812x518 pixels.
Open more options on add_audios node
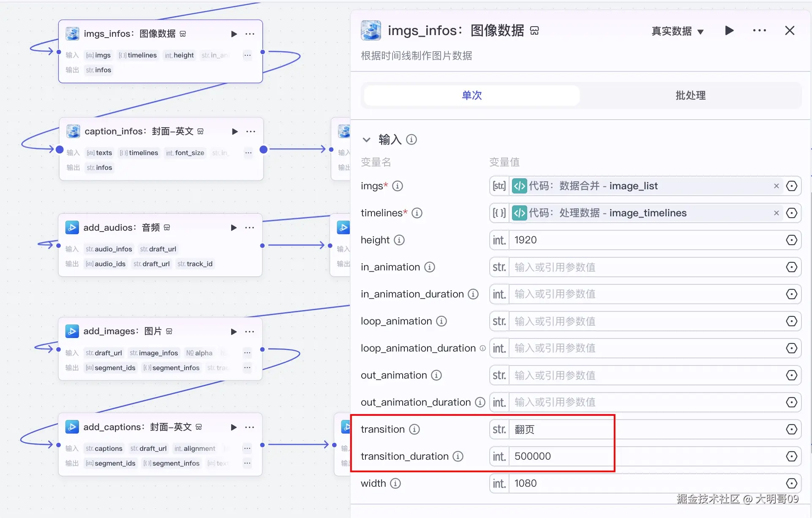point(250,228)
